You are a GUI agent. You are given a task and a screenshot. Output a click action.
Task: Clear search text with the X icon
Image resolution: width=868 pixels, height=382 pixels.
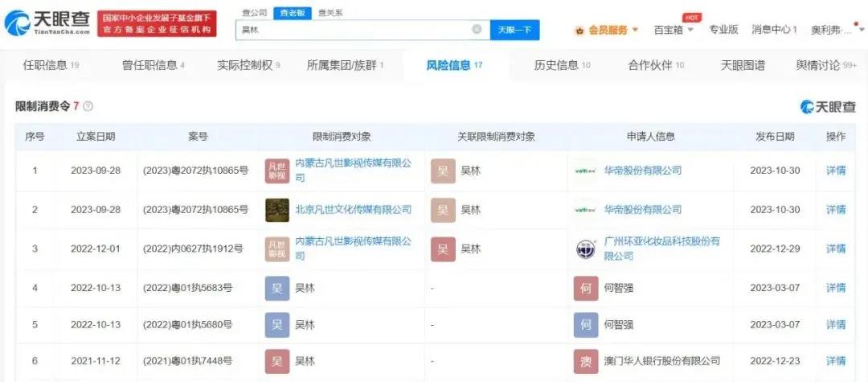coord(477,30)
